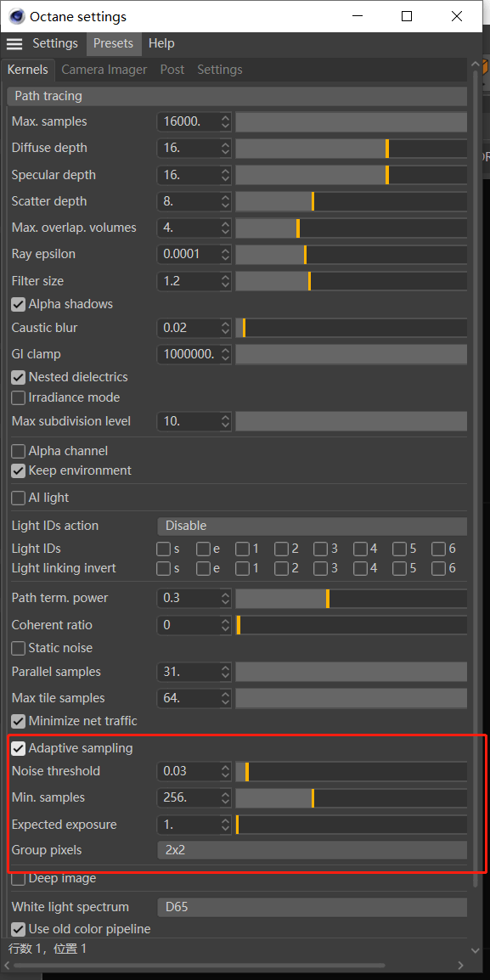The image size is (490, 980).
Task: Click the Path tracing kernel selector
Action: tap(237, 96)
